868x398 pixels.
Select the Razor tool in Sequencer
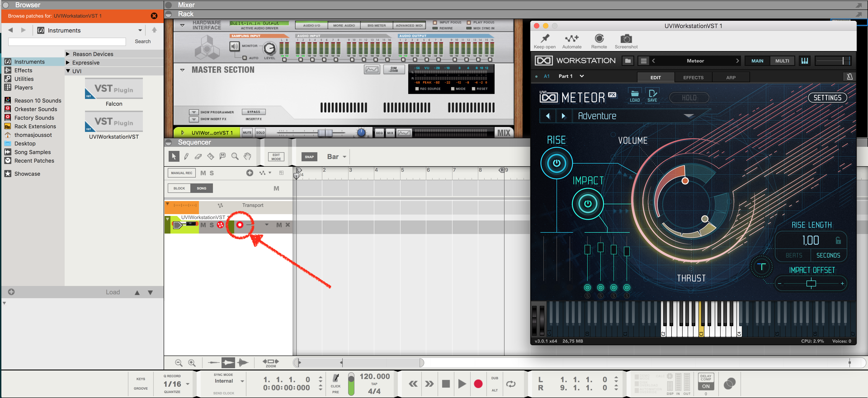(x=211, y=156)
